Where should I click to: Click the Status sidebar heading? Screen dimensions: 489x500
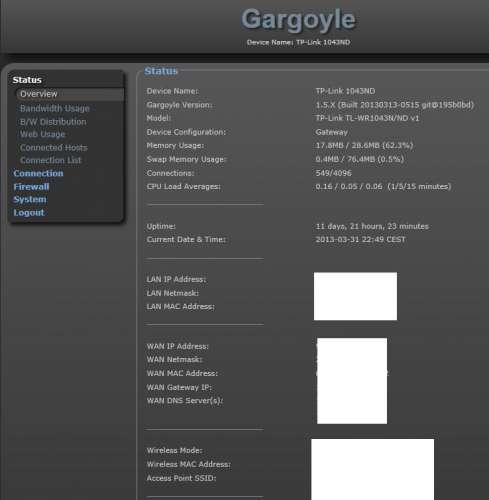tap(27, 80)
